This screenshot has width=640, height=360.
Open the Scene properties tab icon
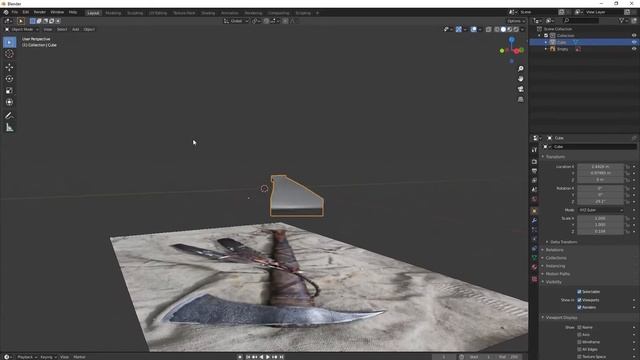pos(534,190)
